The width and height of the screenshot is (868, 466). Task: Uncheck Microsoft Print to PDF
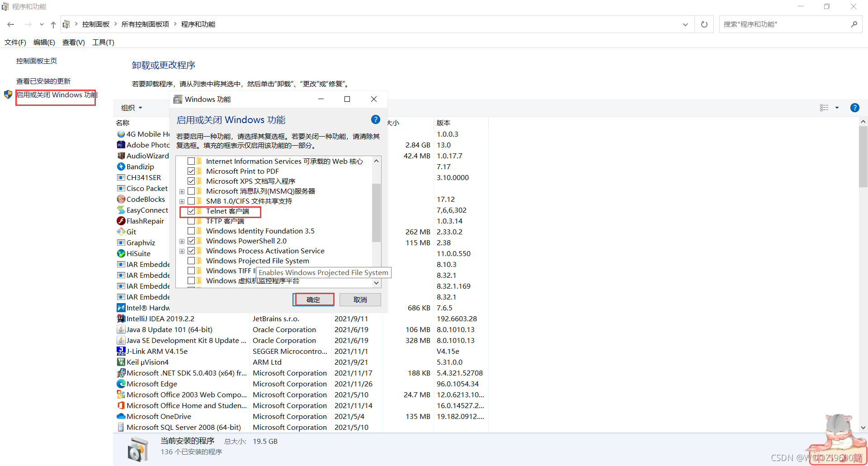coord(191,171)
